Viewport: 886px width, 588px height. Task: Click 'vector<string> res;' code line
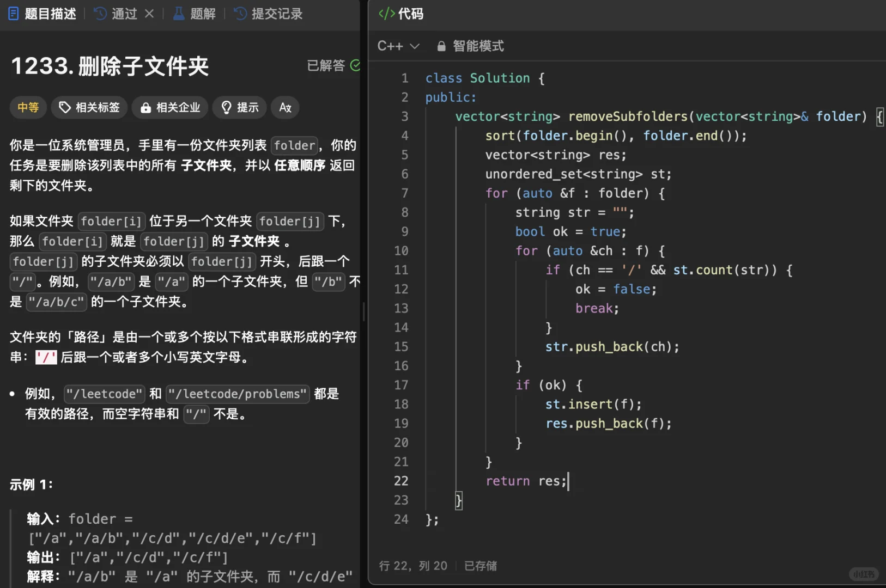(x=556, y=155)
